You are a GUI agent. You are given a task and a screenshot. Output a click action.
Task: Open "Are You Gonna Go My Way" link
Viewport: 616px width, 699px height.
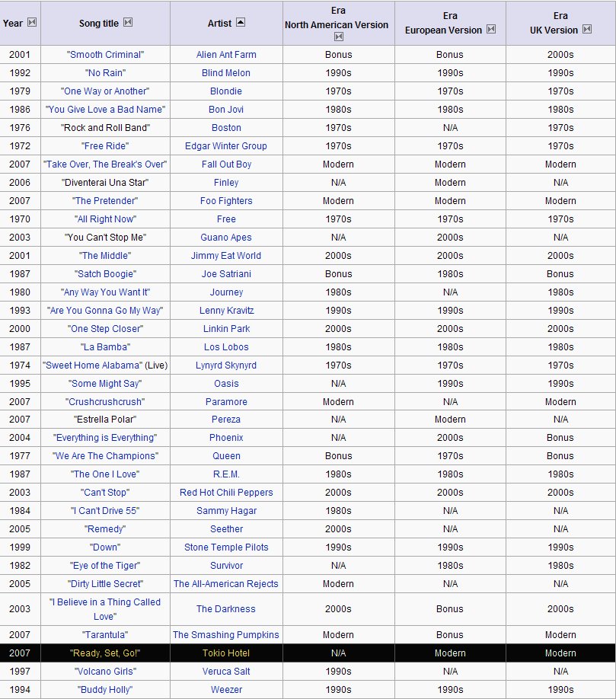pyautogui.click(x=105, y=310)
